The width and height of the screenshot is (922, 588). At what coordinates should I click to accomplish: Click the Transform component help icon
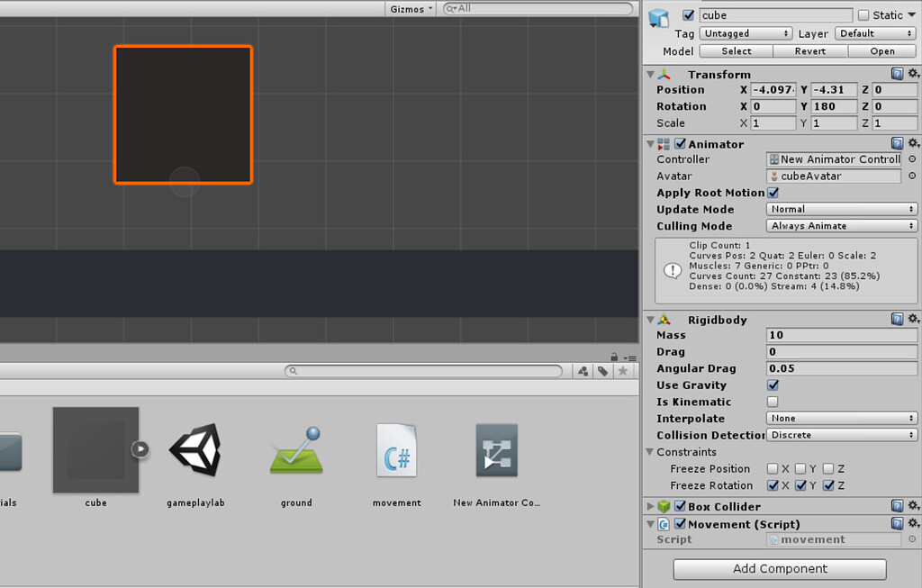coord(897,74)
